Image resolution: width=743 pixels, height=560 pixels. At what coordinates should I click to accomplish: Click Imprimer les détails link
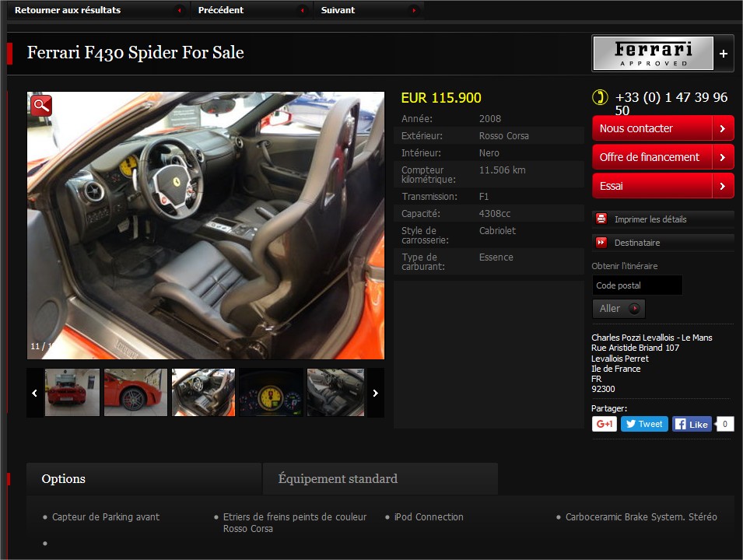click(x=650, y=219)
